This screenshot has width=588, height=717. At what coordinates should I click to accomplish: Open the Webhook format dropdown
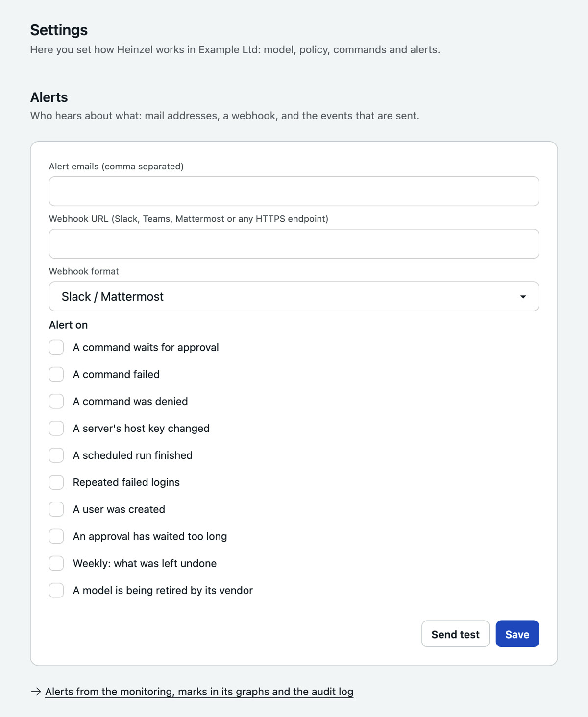(x=294, y=296)
